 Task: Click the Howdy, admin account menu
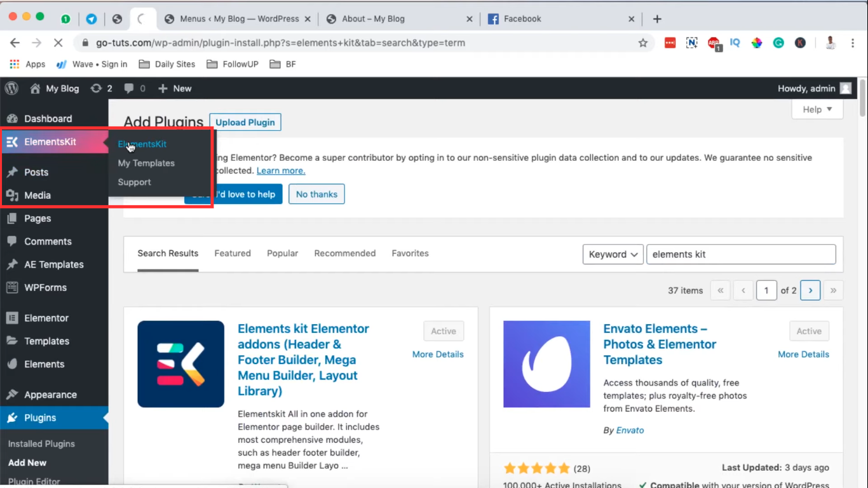point(815,88)
